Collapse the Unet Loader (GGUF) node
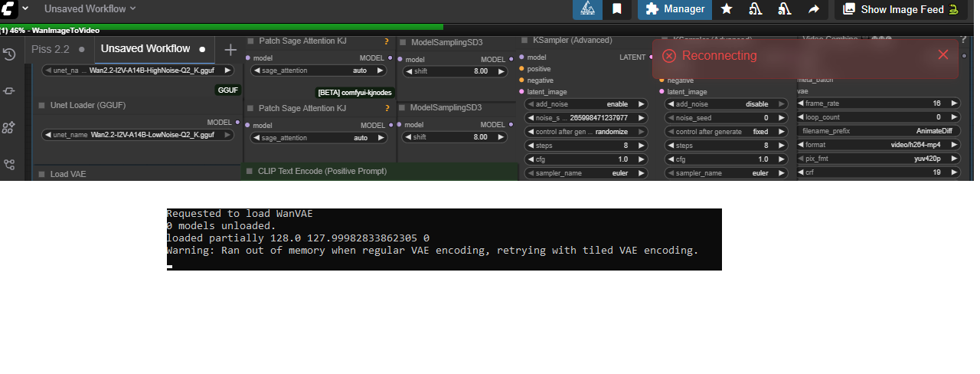This screenshot has width=980, height=374. (42, 106)
